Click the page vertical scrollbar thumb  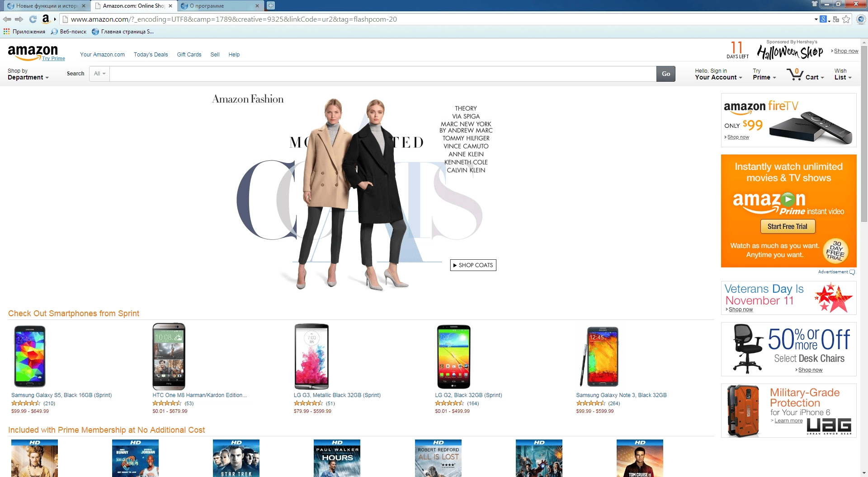tap(864, 133)
